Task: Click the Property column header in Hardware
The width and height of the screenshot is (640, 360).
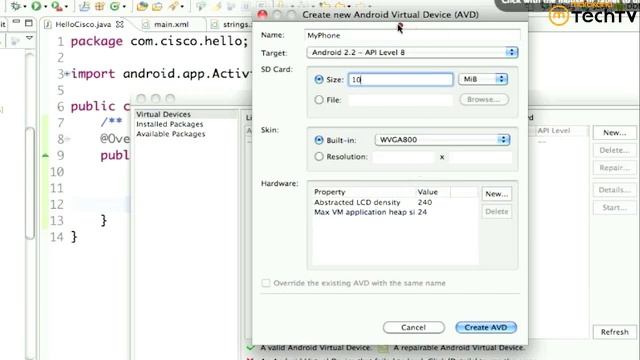Action: click(x=363, y=192)
